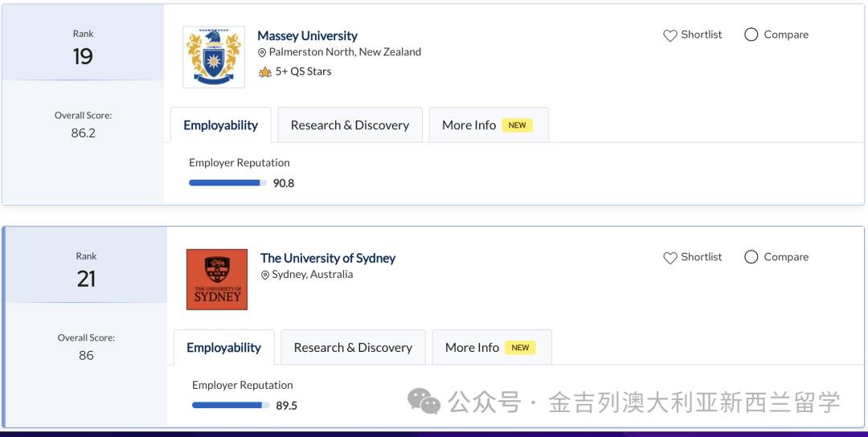Open Sydney's More Info tab
Viewport: 868px width, 437px height.
(492, 347)
